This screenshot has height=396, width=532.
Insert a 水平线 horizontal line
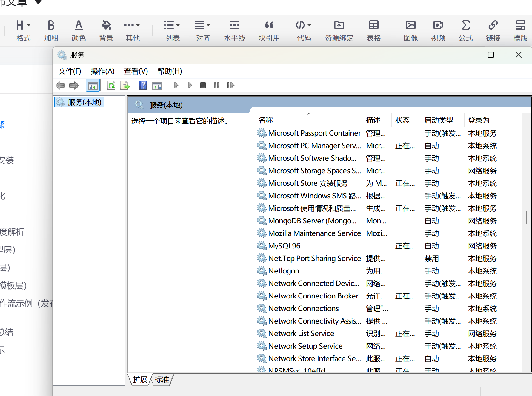click(x=234, y=31)
